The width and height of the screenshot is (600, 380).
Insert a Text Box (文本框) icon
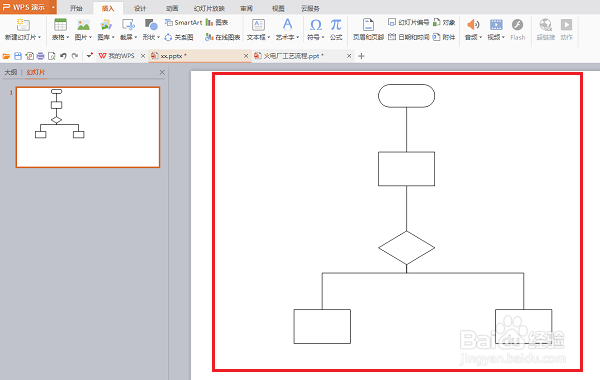(258, 25)
